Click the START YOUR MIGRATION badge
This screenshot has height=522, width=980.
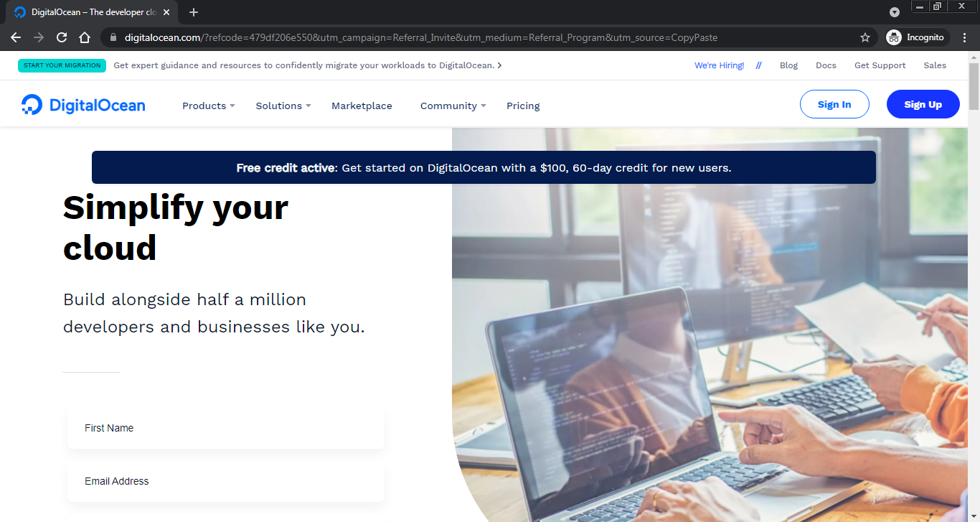[62, 65]
